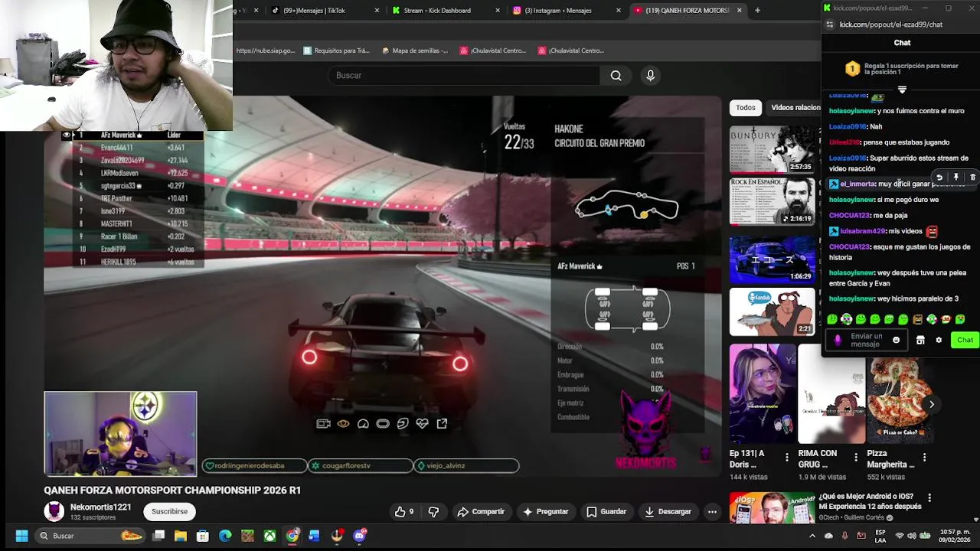
Task: Pin the el_inmorta chat message
Action: tap(955, 178)
